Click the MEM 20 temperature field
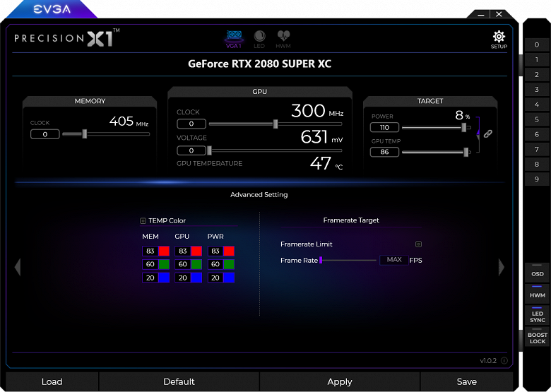Screen dimensions: 551x392 tap(150, 278)
